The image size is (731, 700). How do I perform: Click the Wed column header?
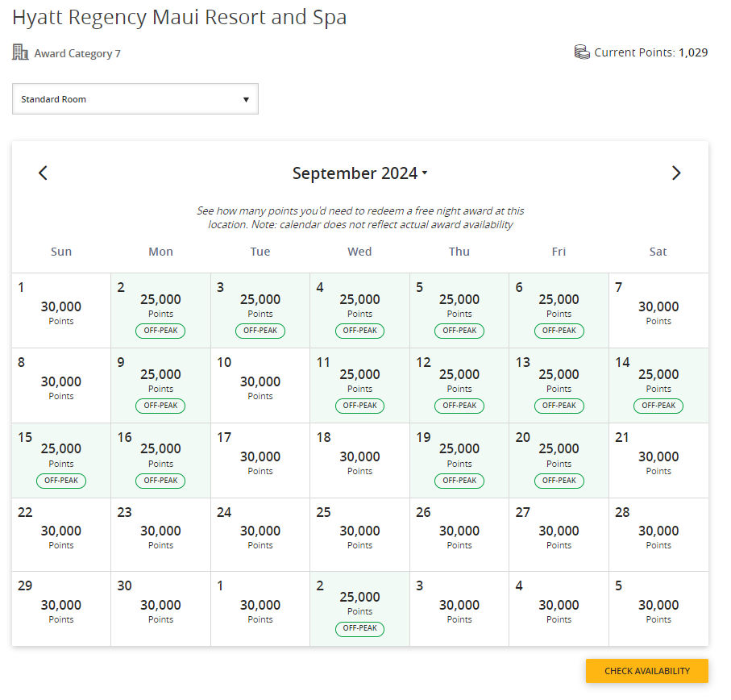[360, 252]
